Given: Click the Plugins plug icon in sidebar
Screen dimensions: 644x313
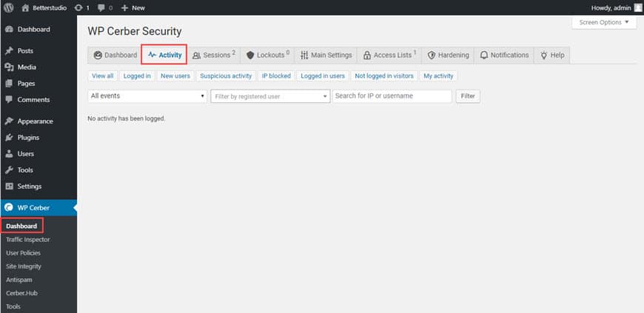Looking at the screenshot, I should pyautogui.click(x=9, y=137).
